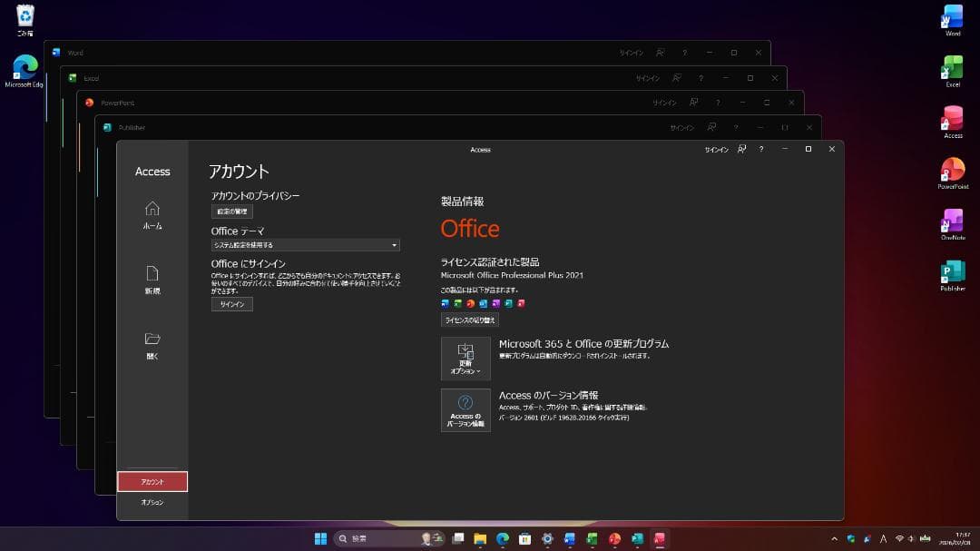Image resolution: width=980 pixels, height=551 pixels.
Task: Click the ライセンスの切り替え button
Action: coord(468,320)
